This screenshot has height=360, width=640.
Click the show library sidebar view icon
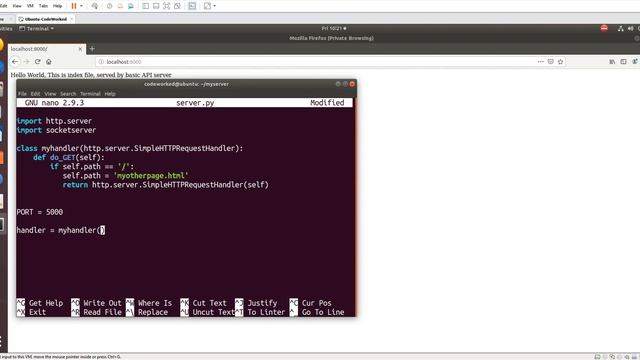(145, 6)
